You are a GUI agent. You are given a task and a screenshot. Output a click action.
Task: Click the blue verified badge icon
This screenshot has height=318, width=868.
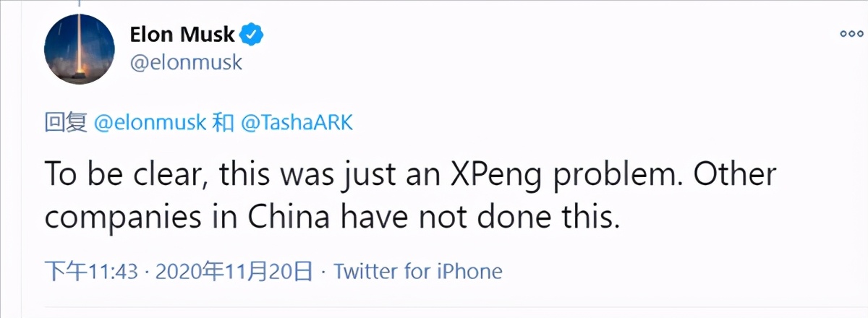click(x=252, y=34)
